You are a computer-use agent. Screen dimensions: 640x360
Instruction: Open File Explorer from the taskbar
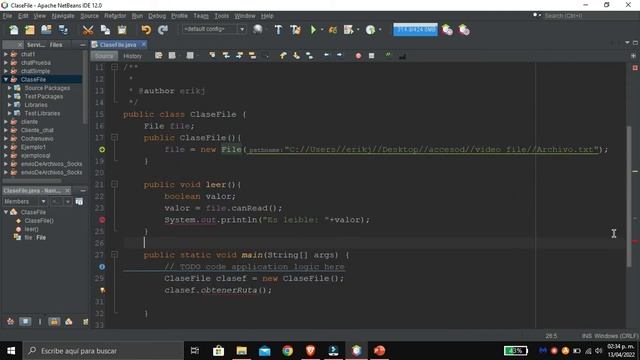242,351
